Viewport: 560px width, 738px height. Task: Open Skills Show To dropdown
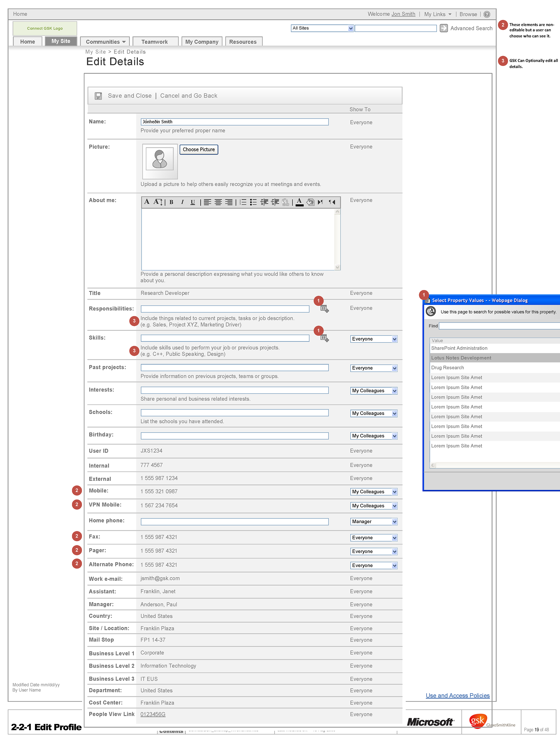tap(394, 339)
